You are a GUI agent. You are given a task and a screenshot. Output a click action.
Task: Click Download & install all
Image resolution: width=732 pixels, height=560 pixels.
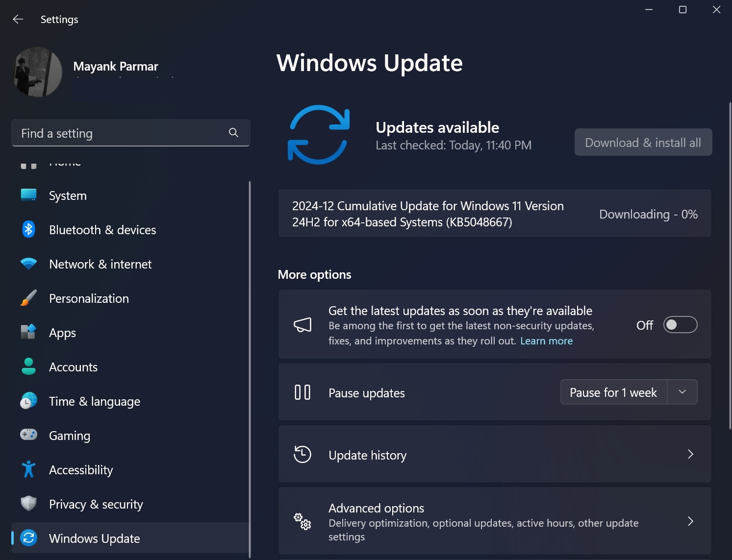[x=643, y=142]
